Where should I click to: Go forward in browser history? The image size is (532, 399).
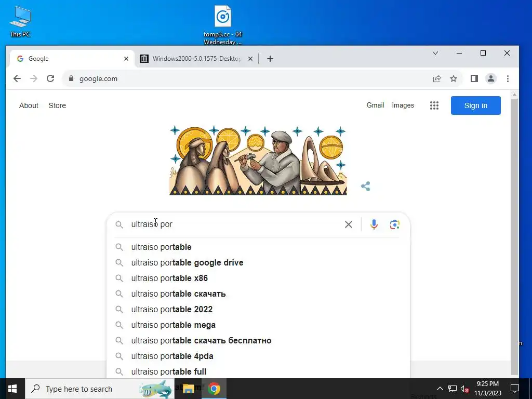click(34, 79)
